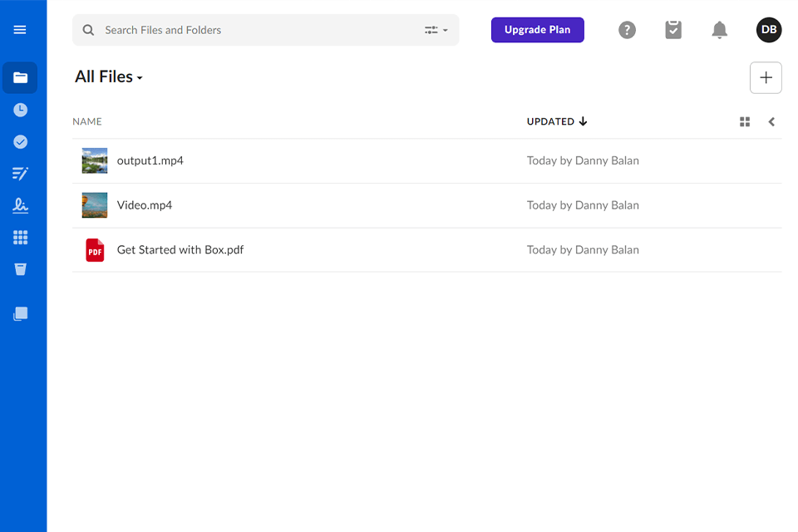Open search filter options dropdown
Image resolution: width=798 pixels, height=532 pixels.
pos(436,30)
